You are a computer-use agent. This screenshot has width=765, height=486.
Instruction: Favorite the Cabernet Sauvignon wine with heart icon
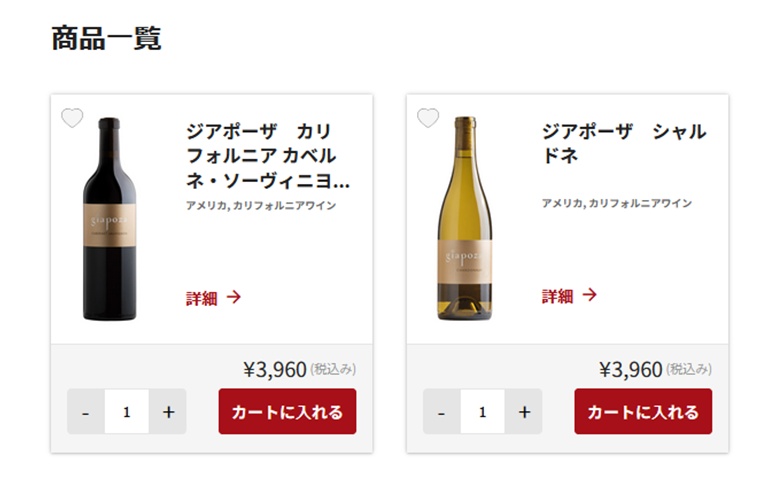pyautogui.click(x=72, y=118)
